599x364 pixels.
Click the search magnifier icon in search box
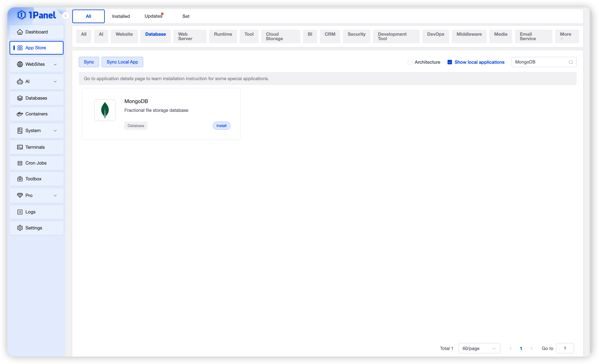tap(571, 62)
